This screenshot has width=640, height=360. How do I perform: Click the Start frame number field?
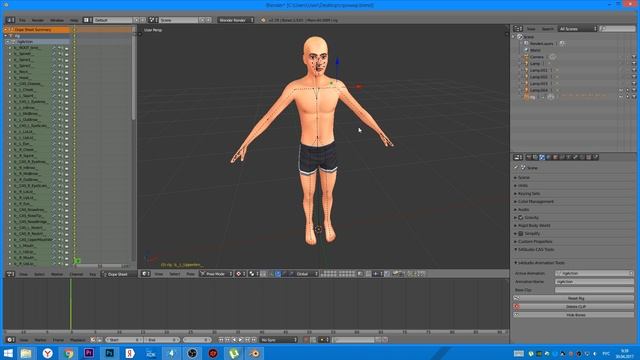124,340
